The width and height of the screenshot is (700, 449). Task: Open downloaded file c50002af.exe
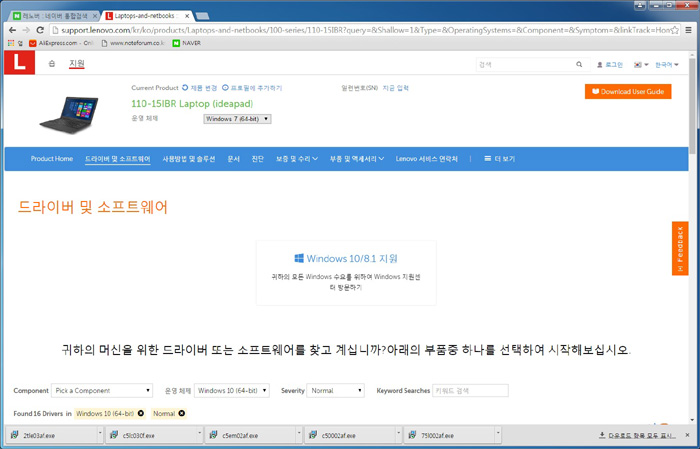(350, 435)
